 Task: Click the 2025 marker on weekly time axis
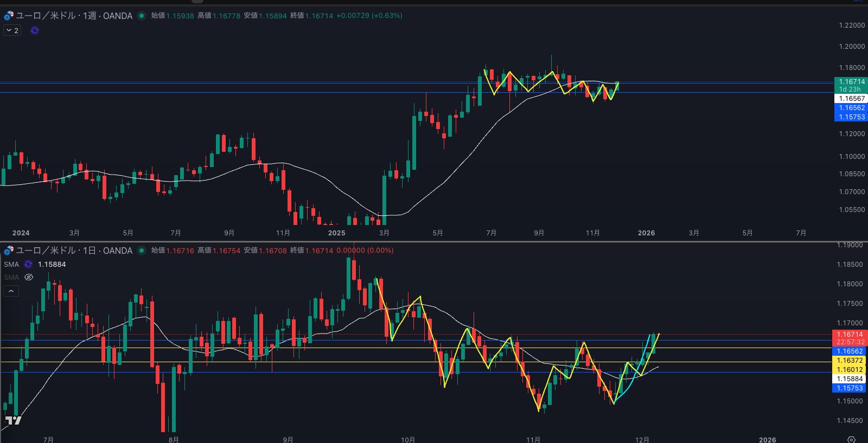point(336,233)
